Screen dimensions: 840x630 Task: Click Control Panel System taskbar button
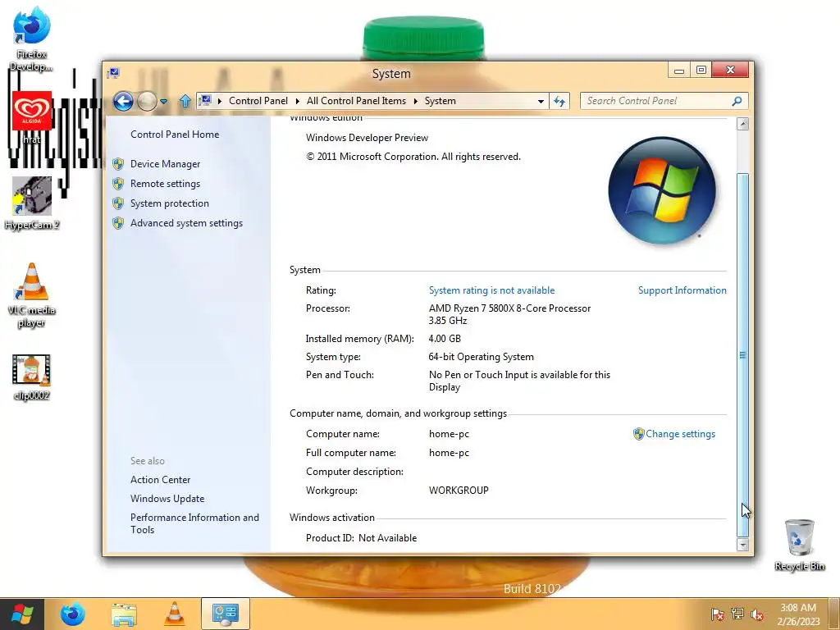pos(226,614)
